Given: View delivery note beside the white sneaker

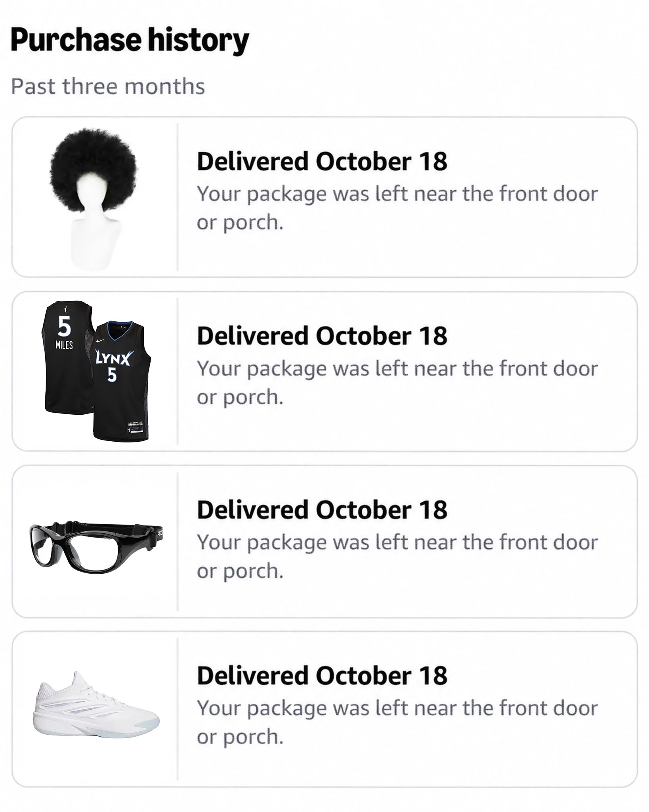Looking at the screenshot, I should 397,722.
